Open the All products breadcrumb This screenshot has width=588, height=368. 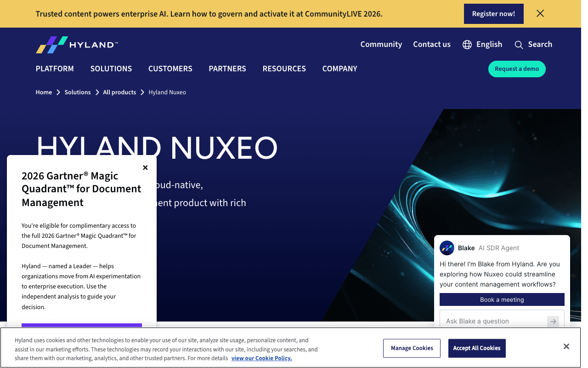pos(119,92)
